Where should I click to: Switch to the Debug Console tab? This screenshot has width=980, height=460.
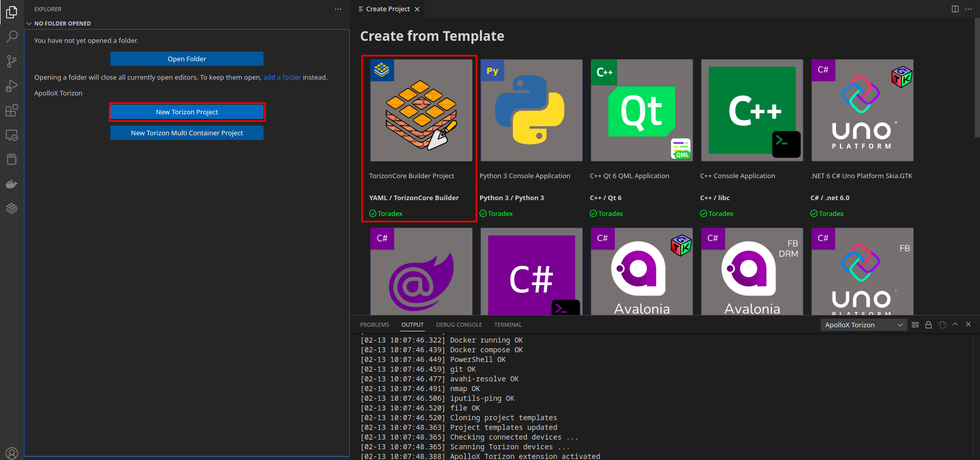[x=459, y=325]
